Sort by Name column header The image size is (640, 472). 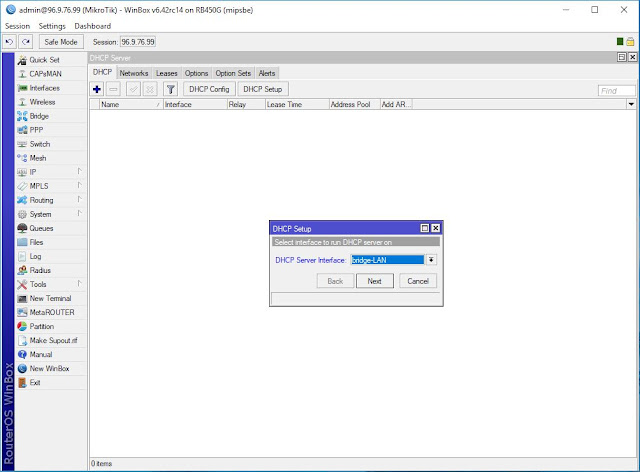tap(131, 104)
